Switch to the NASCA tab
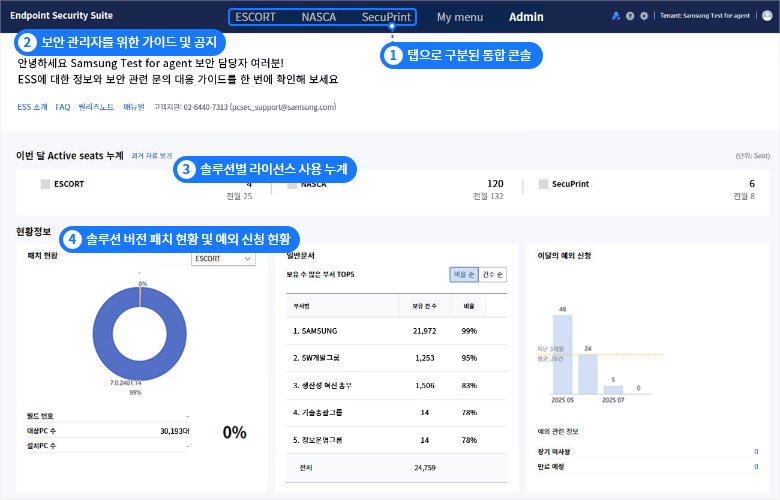 (319, 17)
